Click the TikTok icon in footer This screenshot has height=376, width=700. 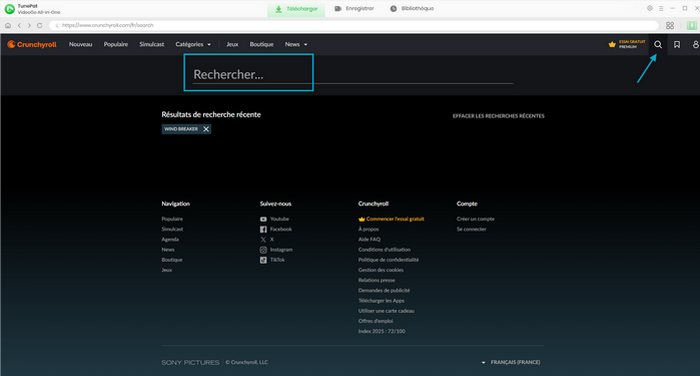click(x=263, y=260)
